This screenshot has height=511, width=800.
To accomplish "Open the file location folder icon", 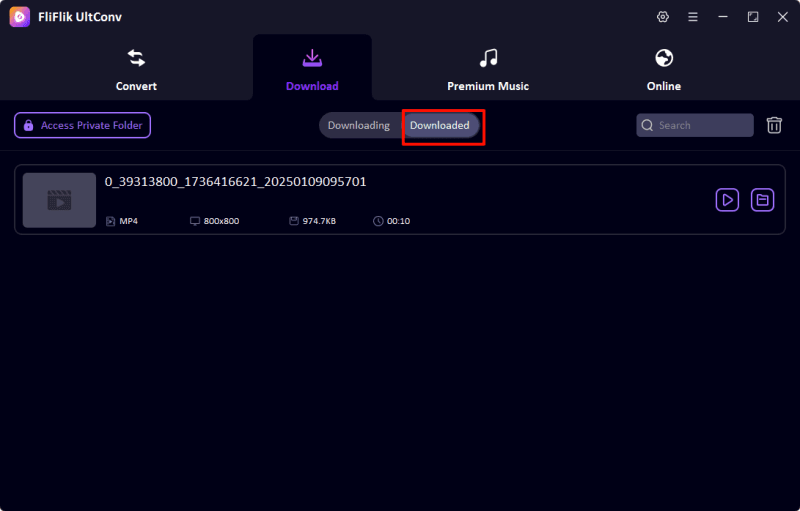I will [x=762, y=200].
